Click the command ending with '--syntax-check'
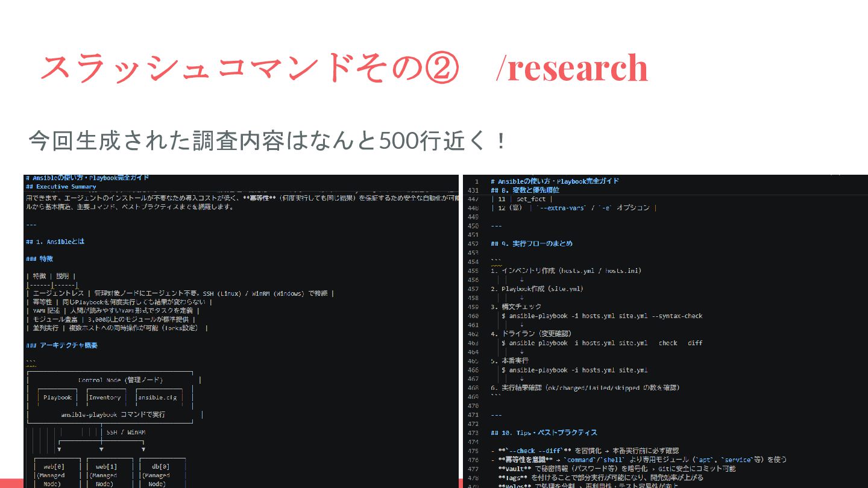Viewport: 868px width, 488px height. point(602,316)
